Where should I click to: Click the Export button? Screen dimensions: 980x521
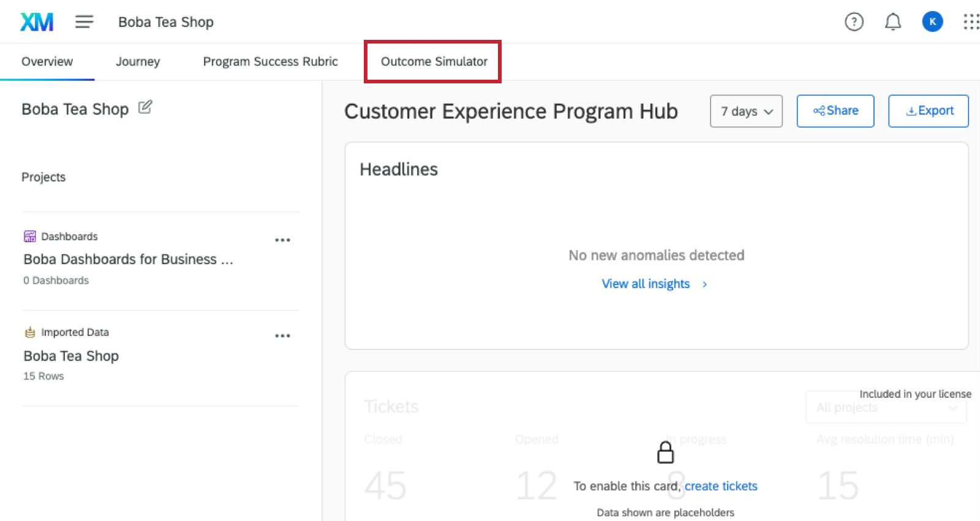928,111
